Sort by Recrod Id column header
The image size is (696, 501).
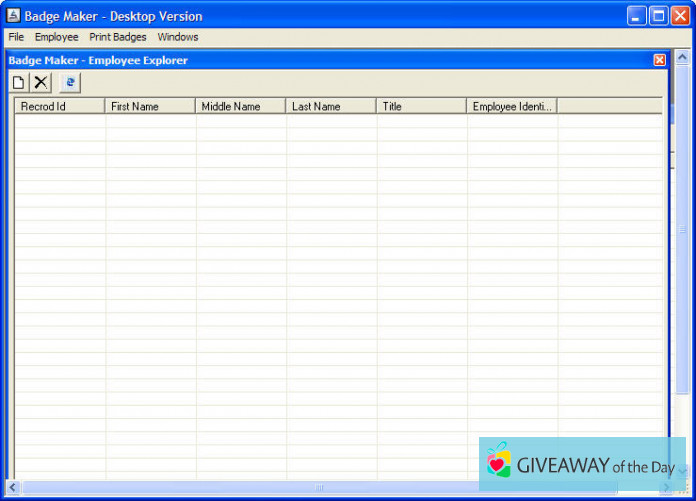pos(59,106)
